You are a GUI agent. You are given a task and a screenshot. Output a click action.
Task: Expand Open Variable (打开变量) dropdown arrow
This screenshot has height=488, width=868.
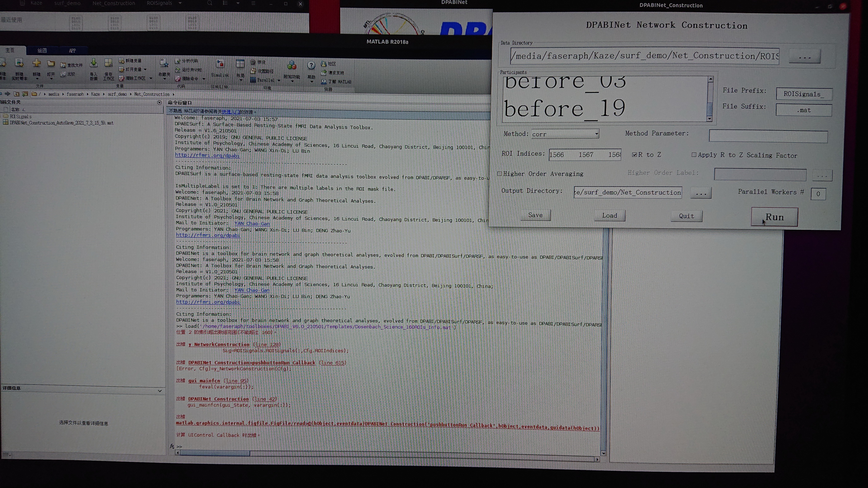145,70
